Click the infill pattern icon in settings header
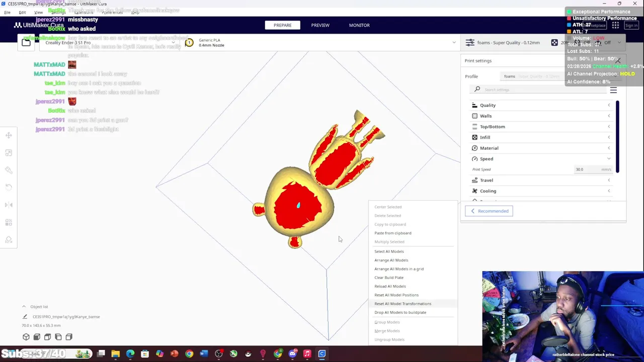Screen dimensions: 644x362 554,43
